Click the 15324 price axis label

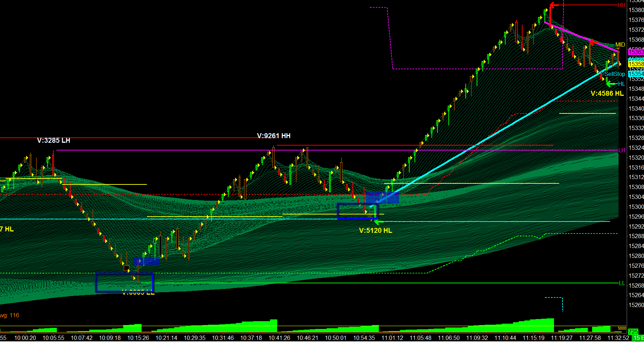636,148
